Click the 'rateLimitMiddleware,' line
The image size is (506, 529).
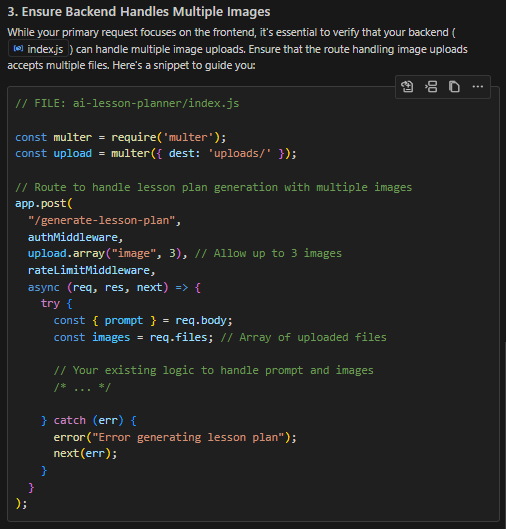[91, 271]
